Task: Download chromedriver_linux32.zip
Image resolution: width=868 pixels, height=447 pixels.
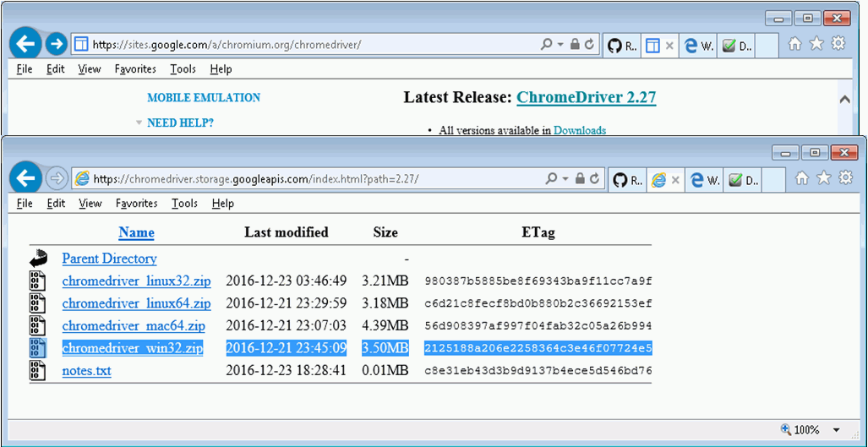Action: [x=136, y=281]
